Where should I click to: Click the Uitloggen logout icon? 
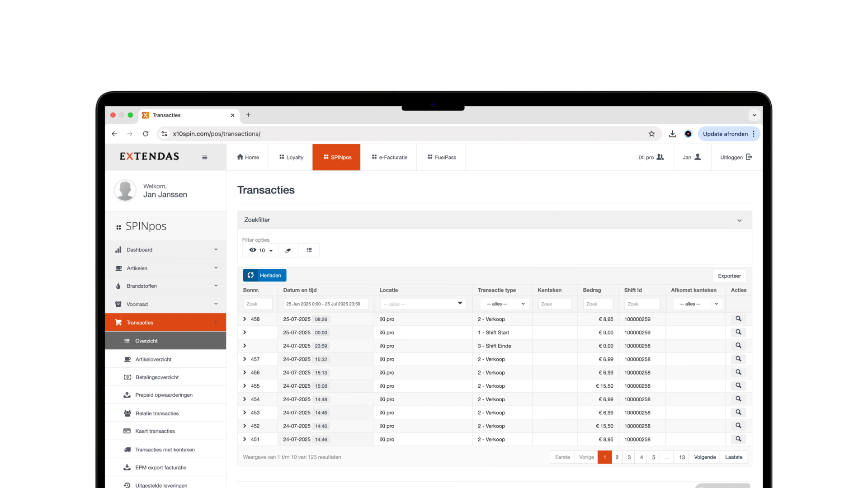pos(749,157)
